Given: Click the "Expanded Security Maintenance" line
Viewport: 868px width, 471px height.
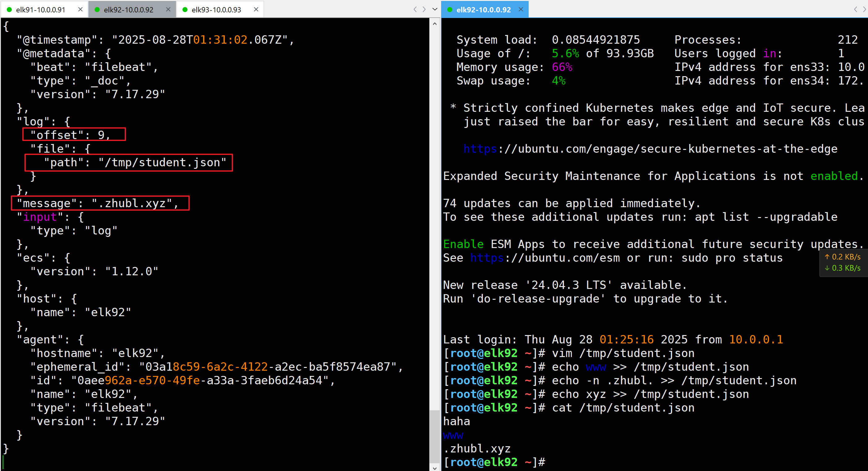Looking at the screenshot, I should point(653,176).
